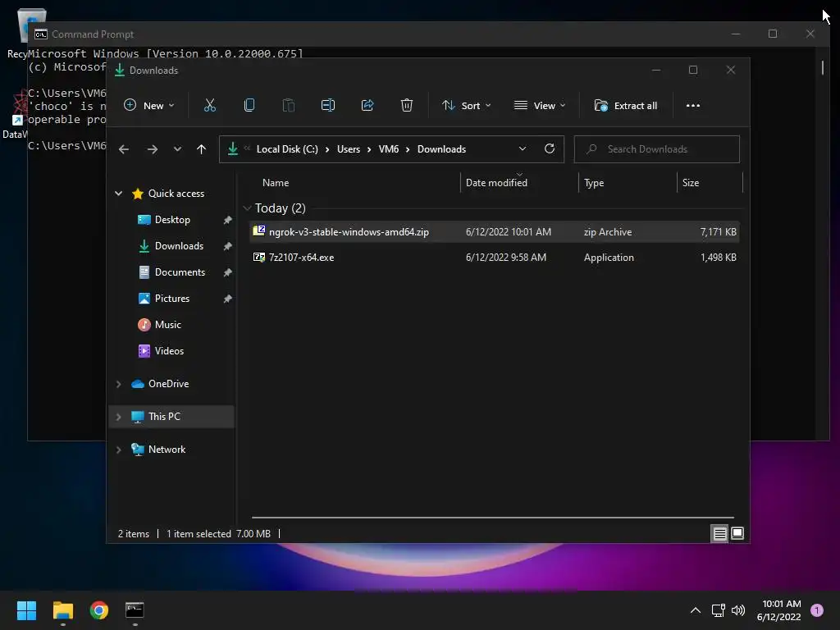Click Local Disk (C:) in breadcrumb
Screen dimensions: 840x630
pyautogui.click(x=287, y=149)
